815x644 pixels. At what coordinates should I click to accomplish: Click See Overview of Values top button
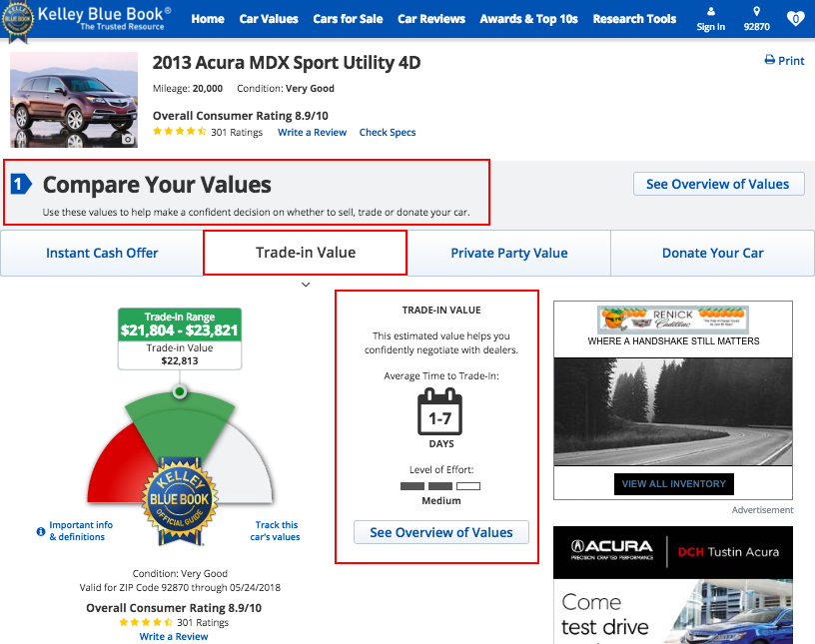pos(719,184)
